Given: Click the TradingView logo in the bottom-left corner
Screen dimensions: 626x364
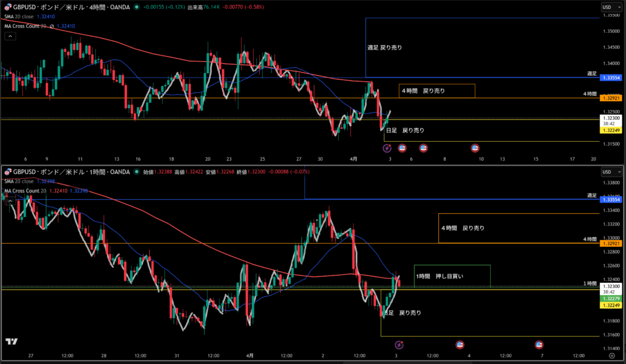Looking at the screenshot, I should pos(10,341).
